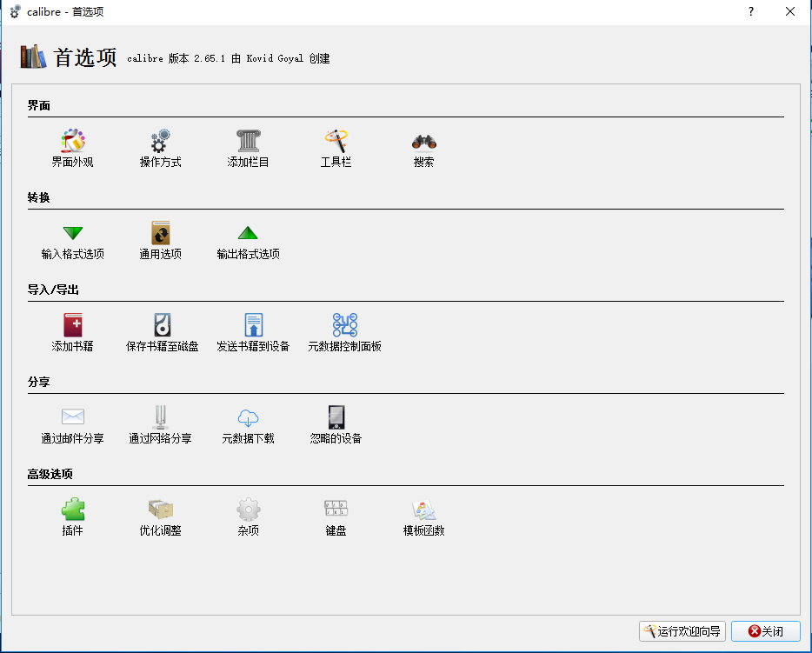Open 模板函数 template functions settings

(x=423, y=517)
